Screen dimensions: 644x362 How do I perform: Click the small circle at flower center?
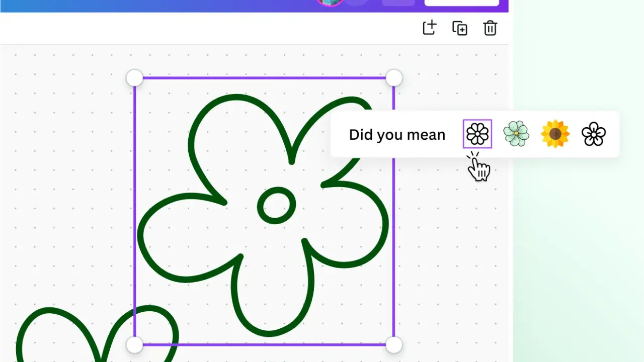click(x=276, y=206)
